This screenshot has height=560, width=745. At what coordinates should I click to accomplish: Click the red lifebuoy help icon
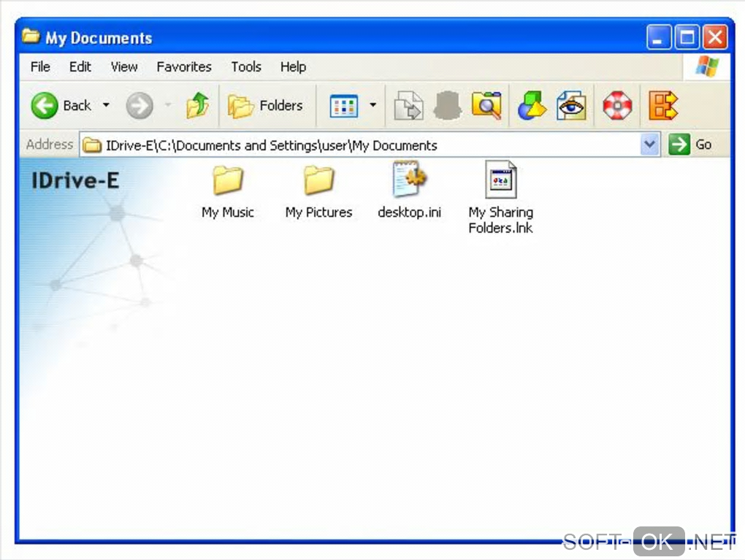(617, 105)
